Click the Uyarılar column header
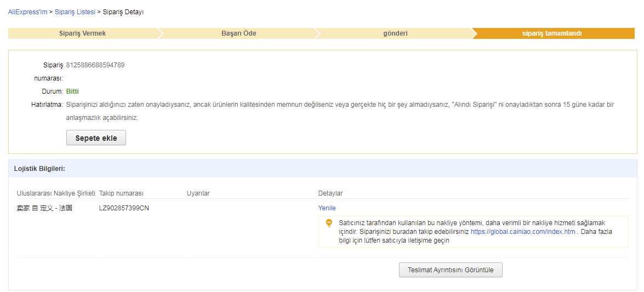Viewport: 644px width, 292px height. pyautogui.click(x=198, y=193)
